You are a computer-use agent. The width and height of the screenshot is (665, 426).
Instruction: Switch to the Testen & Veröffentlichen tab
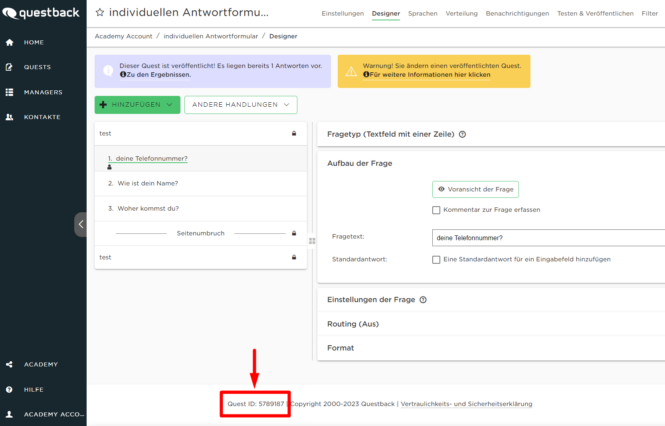click(595, 14)
